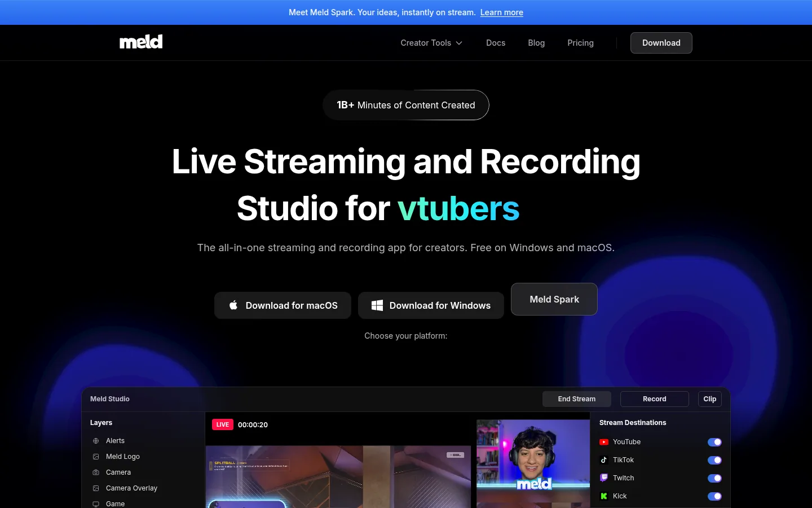Click the webcam preview thumbnail
This screenshot has width=812, height=508.
(x=533, y=463)
